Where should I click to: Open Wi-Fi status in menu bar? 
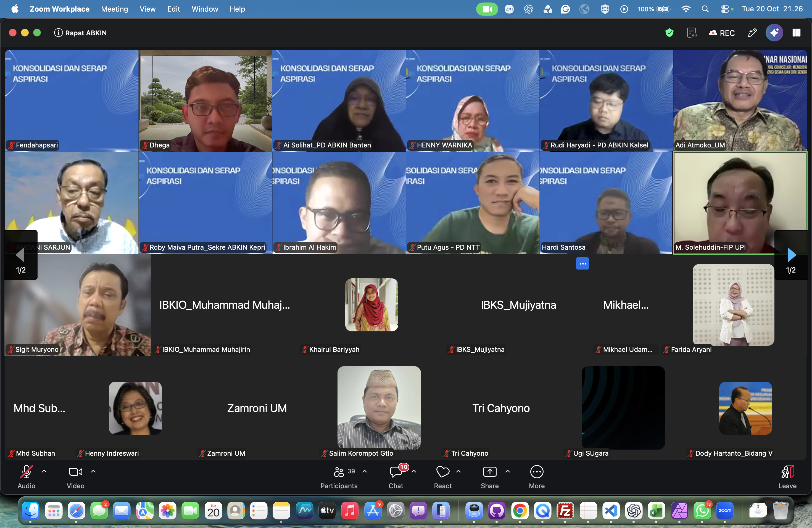point(686,9)
